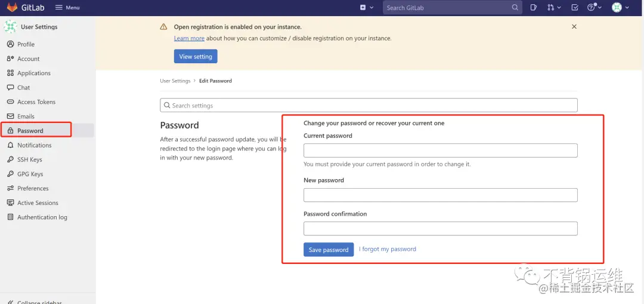Screen dimensions: 644x304
Task: Focus the Current password field
Action: pos(440,150)
